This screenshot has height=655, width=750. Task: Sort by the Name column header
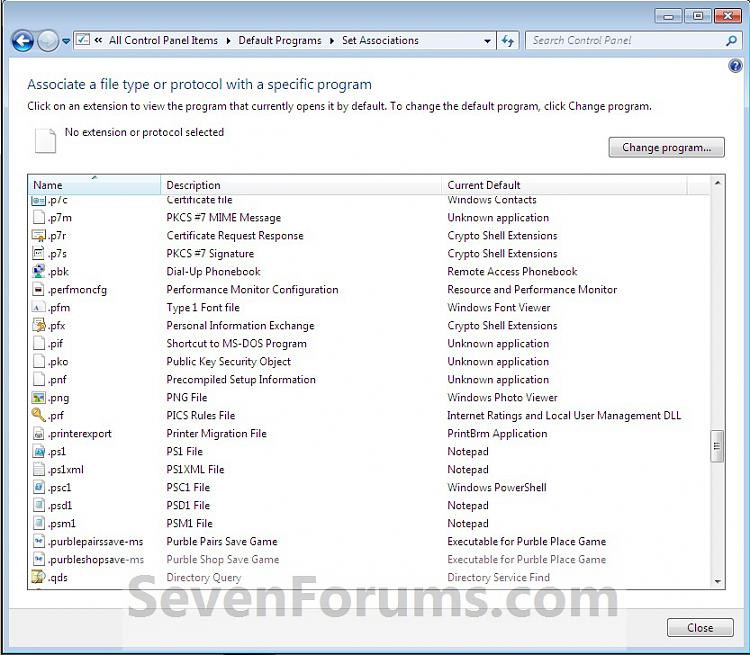(94, 185)
